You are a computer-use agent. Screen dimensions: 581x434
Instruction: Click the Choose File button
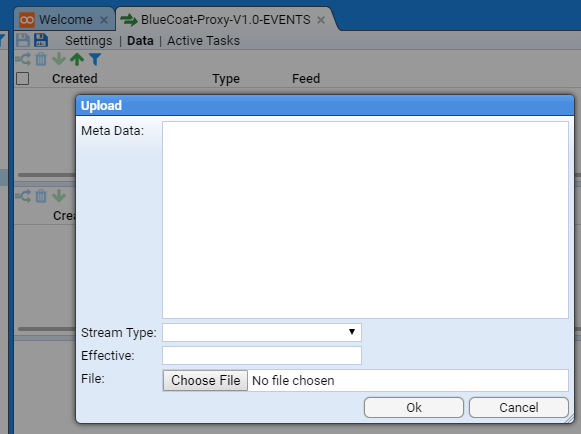(205, 380)
